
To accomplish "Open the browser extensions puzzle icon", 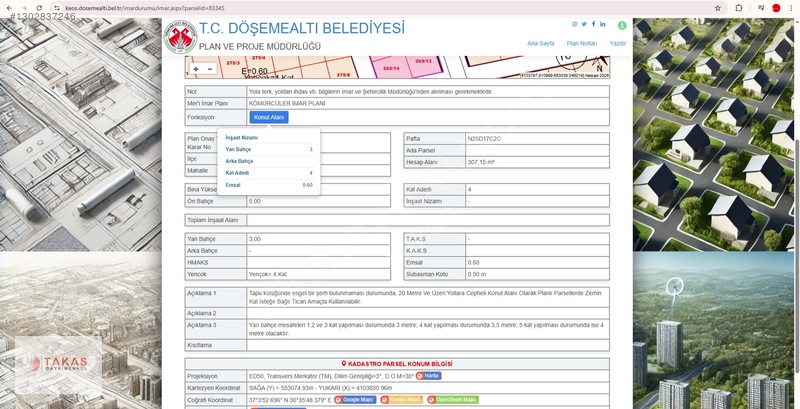I will [x=738, y=8].
